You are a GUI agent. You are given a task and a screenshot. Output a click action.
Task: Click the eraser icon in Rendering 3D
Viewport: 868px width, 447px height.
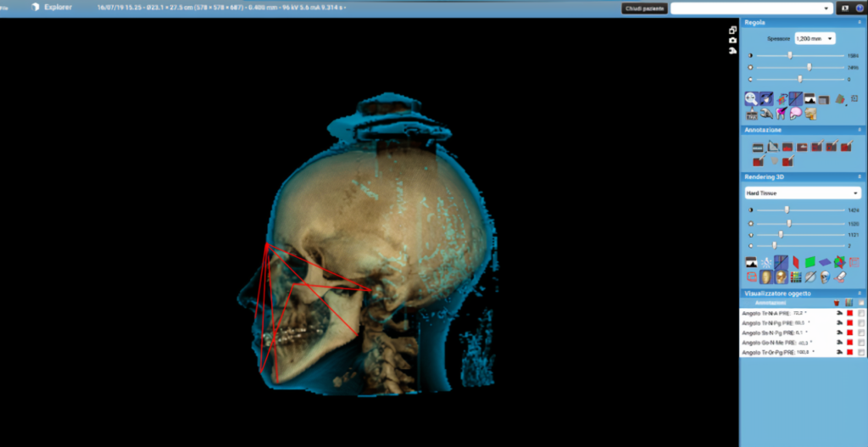pos(840,277)
